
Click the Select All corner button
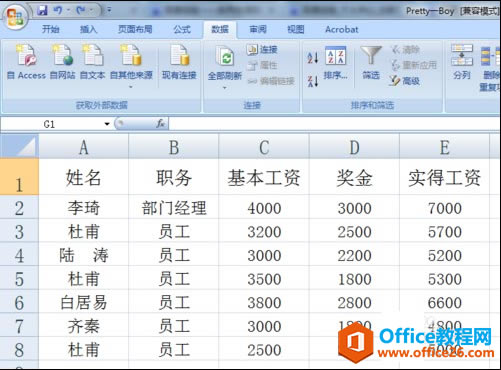tap(19, 146)
